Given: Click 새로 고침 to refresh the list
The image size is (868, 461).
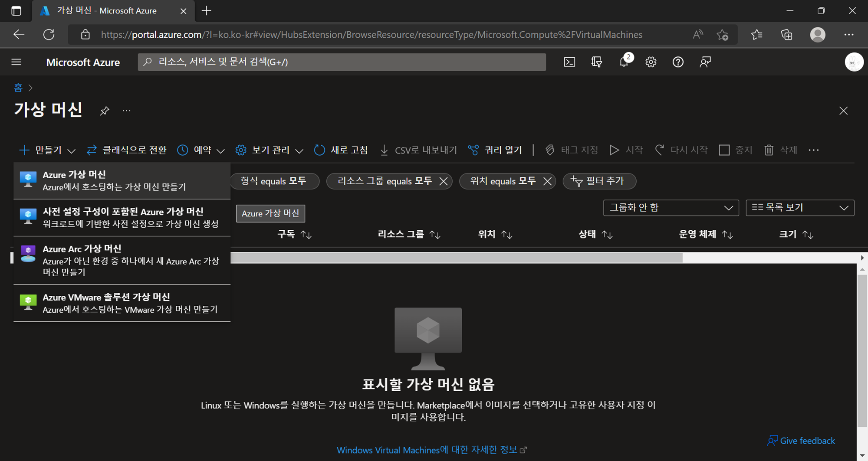Looking at the screenshot, I should (341, 150).
